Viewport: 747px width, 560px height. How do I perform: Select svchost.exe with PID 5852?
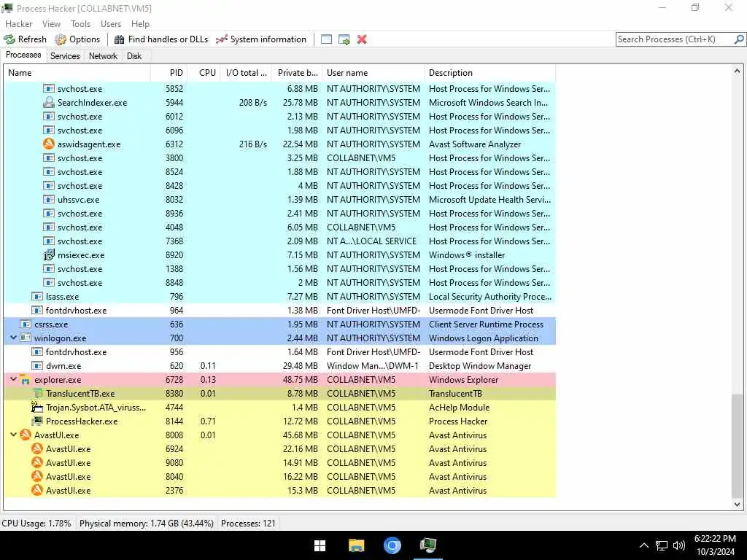point(279,88)
